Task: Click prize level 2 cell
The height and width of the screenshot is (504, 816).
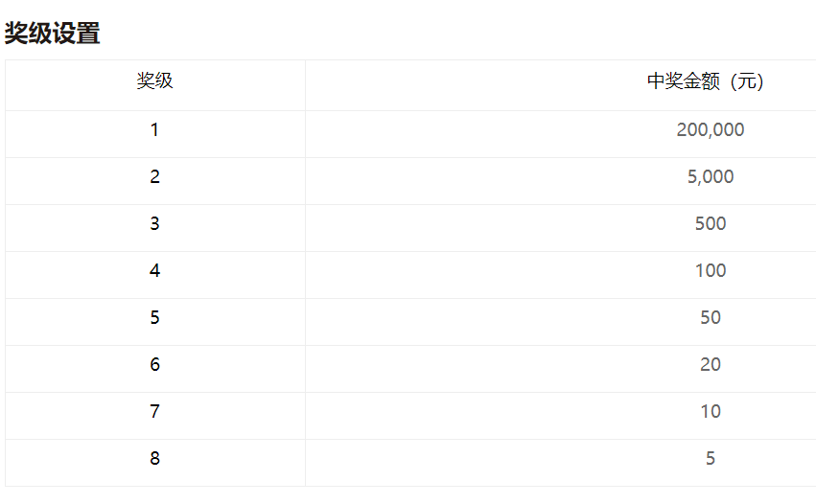Action: click(x=155, y=181)
